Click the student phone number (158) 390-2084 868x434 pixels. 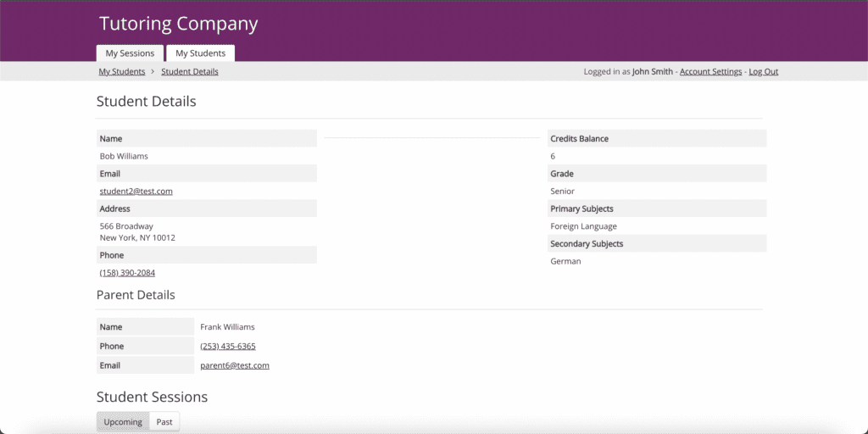click(127, 273)
